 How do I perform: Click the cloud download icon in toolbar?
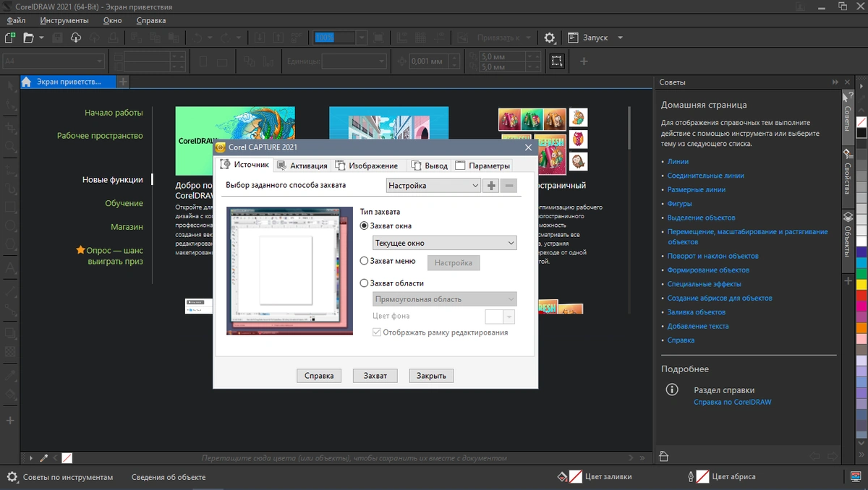(76, 38)
